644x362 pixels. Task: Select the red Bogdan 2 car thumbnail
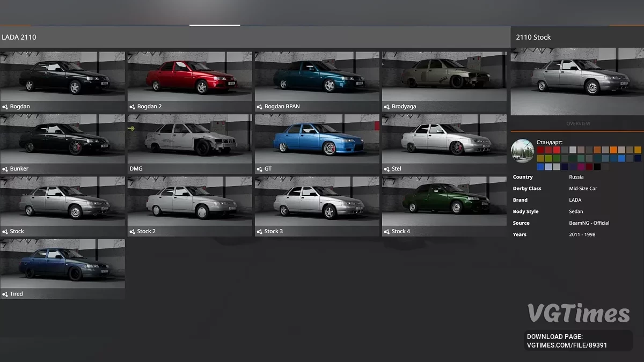(189, 76)
